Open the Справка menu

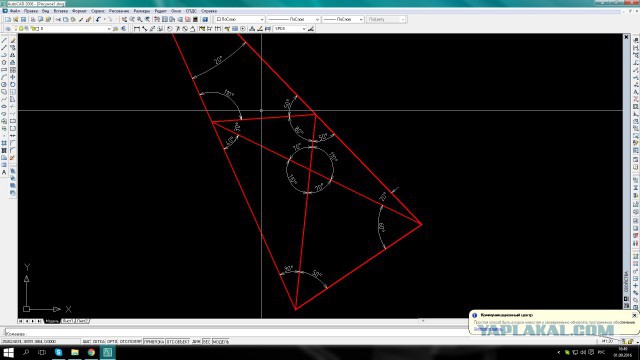coord(209,11)
